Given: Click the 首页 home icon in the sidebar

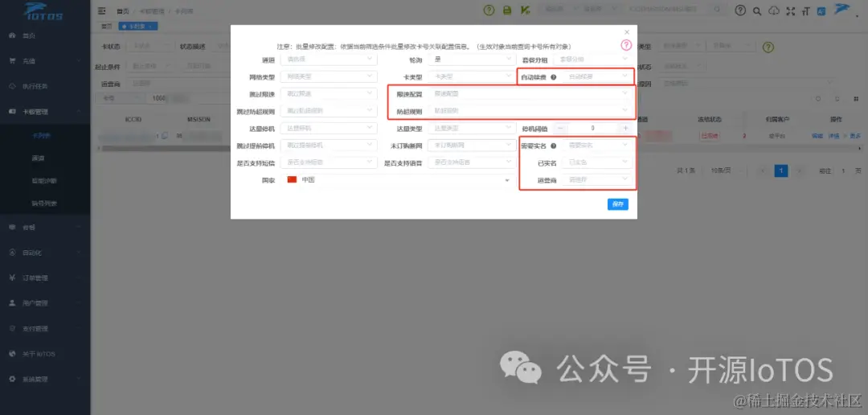Looking at the screenshot, I should click(12, 35).
